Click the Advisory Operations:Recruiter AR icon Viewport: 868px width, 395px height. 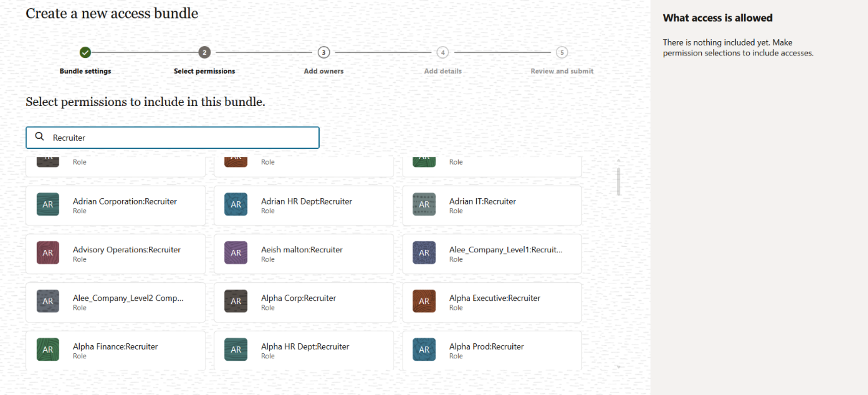pos(48,253)
